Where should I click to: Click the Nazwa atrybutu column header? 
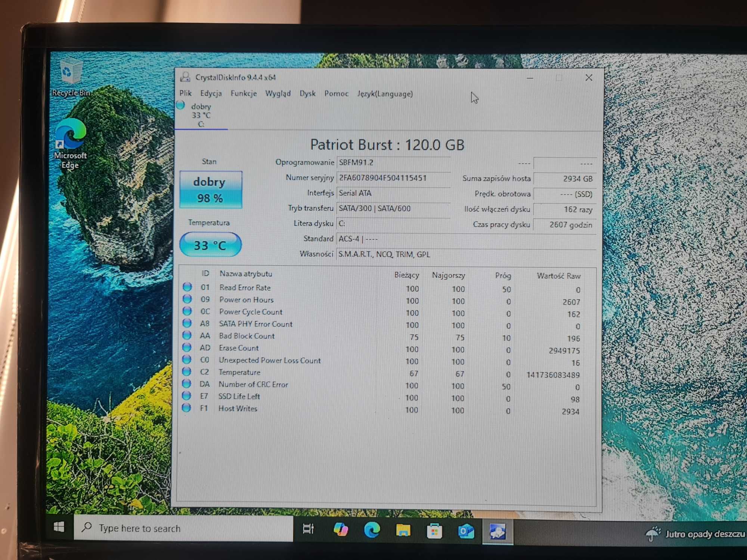point(246,274)
